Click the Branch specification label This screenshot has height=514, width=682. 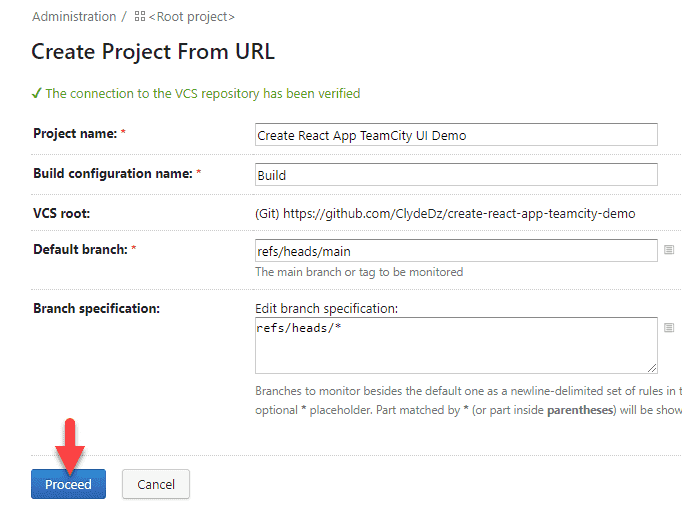97,308
